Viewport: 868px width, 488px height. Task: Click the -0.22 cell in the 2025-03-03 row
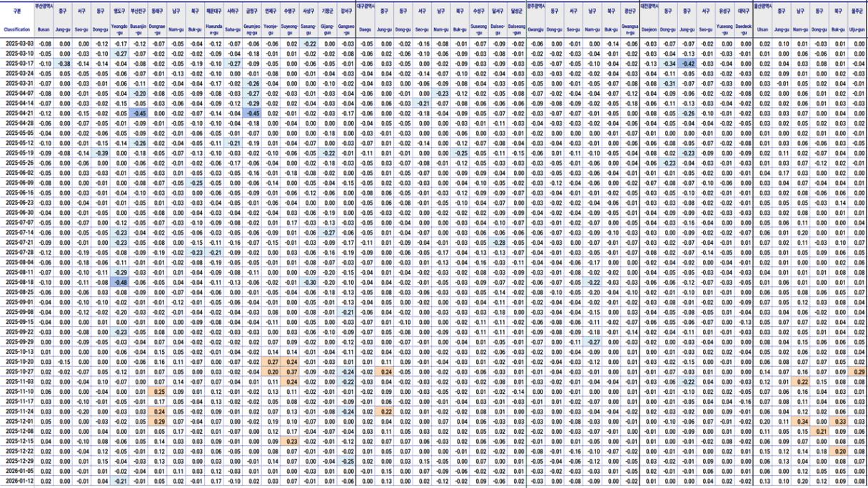(308, 44)
